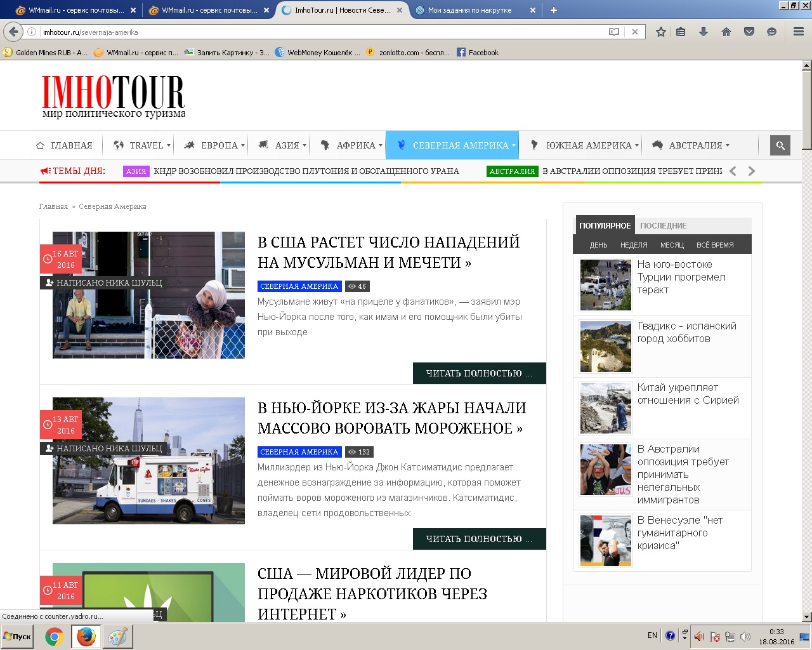Image resolution: width=812 pixels, height=650 pixels.
Task: Open Golden Mines RUB bookmark
Action: (x=45, y=53)
